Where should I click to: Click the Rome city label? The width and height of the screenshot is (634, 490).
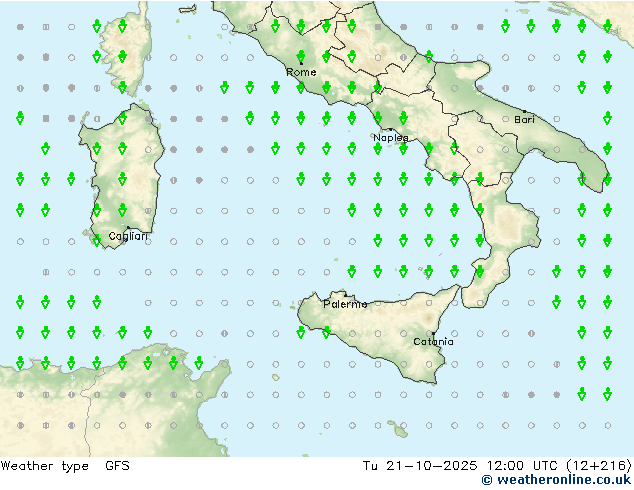point(301,72)
